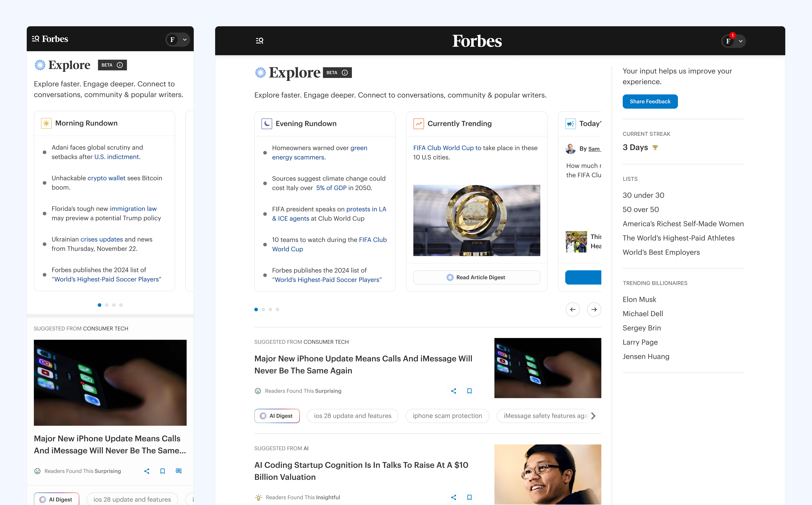This screenshot has height=505, width=812.
Task: Select the desktop AI Digest chip
Action: click(x=277, y=416)
